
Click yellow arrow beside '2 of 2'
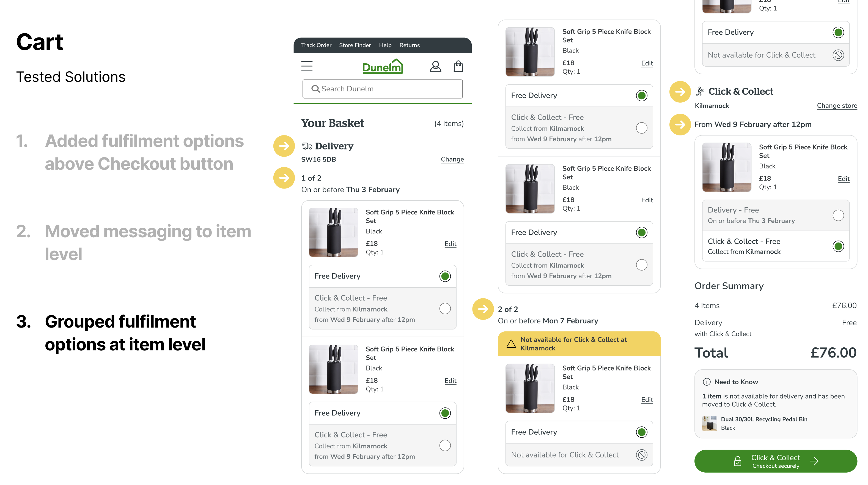click(483, 309)
